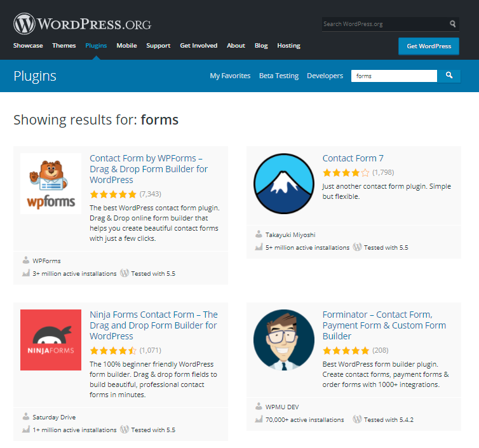Click author name WPMU DEV
This screenshot has height=448, width=479.
click(282, 407)
